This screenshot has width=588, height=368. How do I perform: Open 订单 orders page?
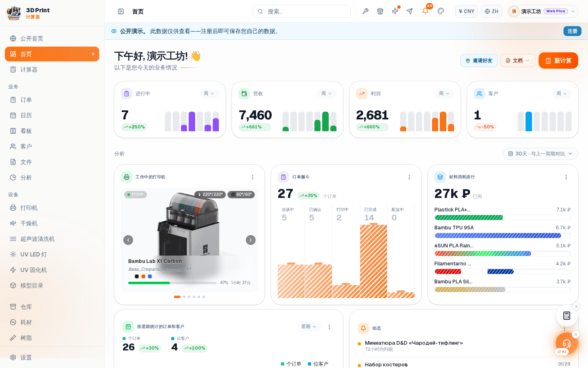coord(52,100)
